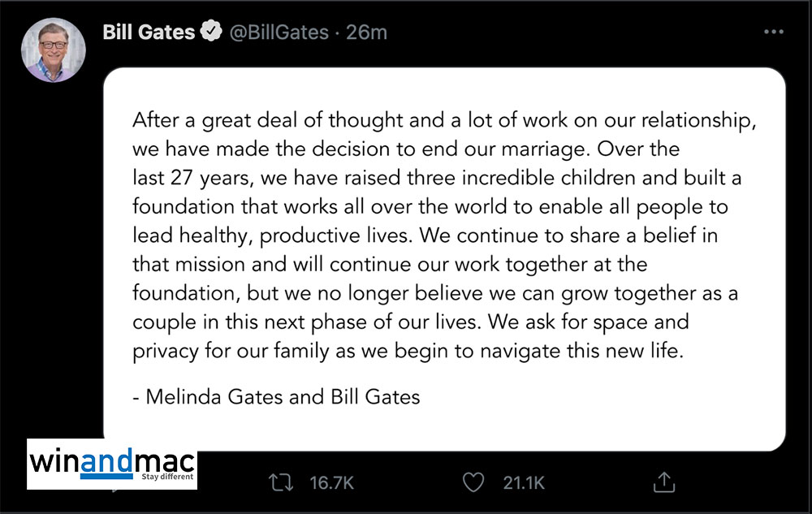
Task: Open the tweet's three-dot more menu
Action: [x=775, y=32]
